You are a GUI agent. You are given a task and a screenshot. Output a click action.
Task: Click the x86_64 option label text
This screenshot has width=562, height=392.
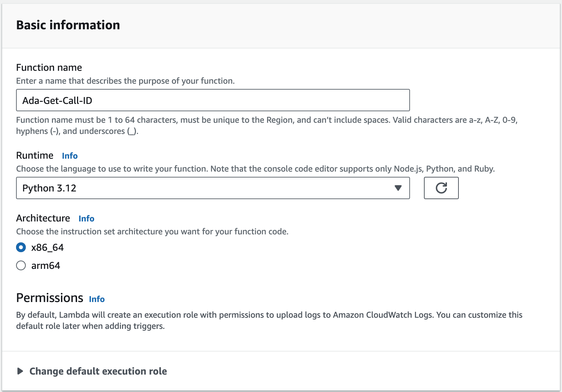tap(47, 248)
